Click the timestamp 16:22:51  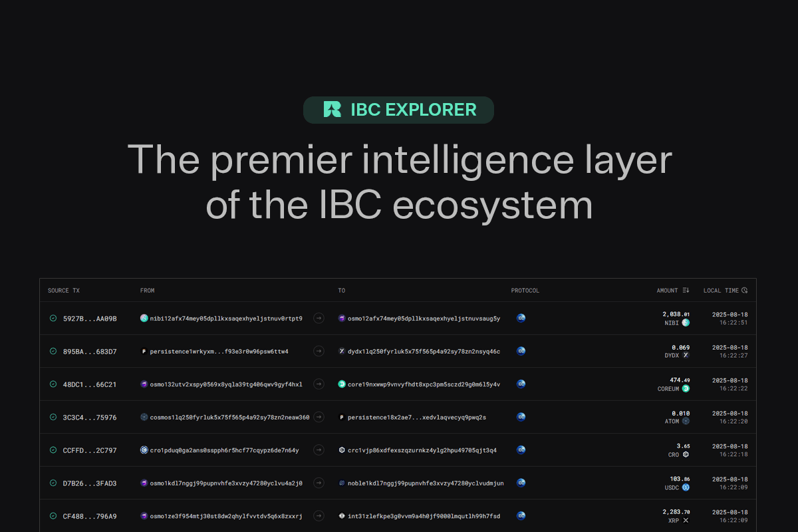(733, 323)
